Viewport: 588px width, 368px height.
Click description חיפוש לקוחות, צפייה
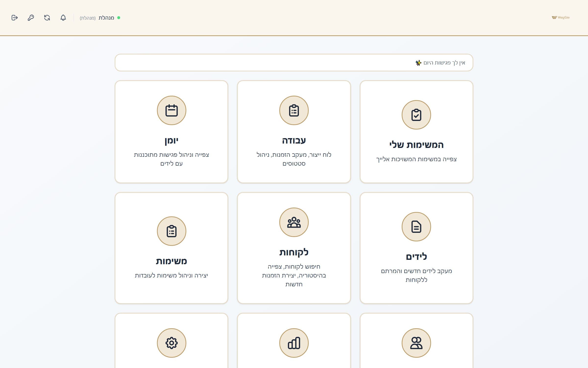(x=294, y=275)
